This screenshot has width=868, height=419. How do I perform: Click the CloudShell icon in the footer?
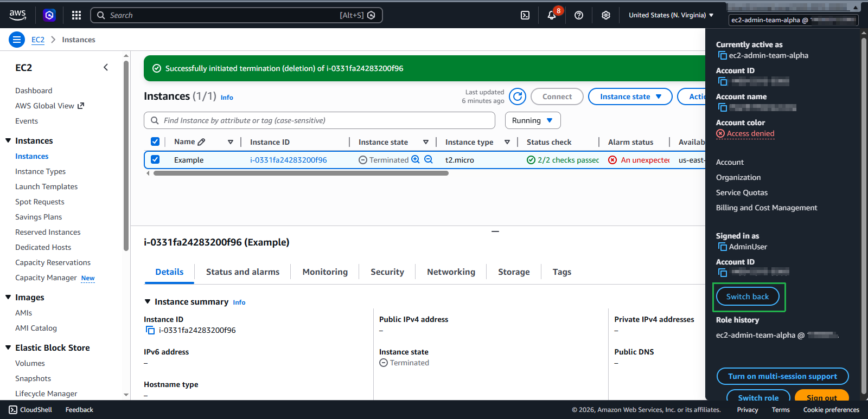point(13,410)
